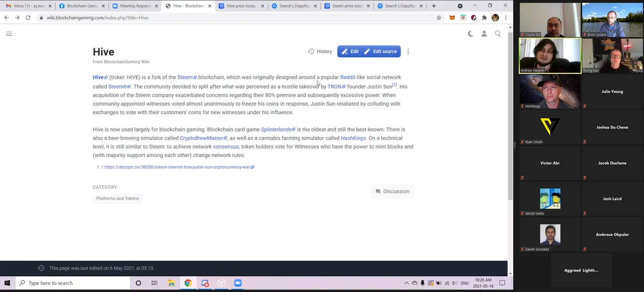Click Edit source button
Screen dimensions: 644x292
[381, 51]
